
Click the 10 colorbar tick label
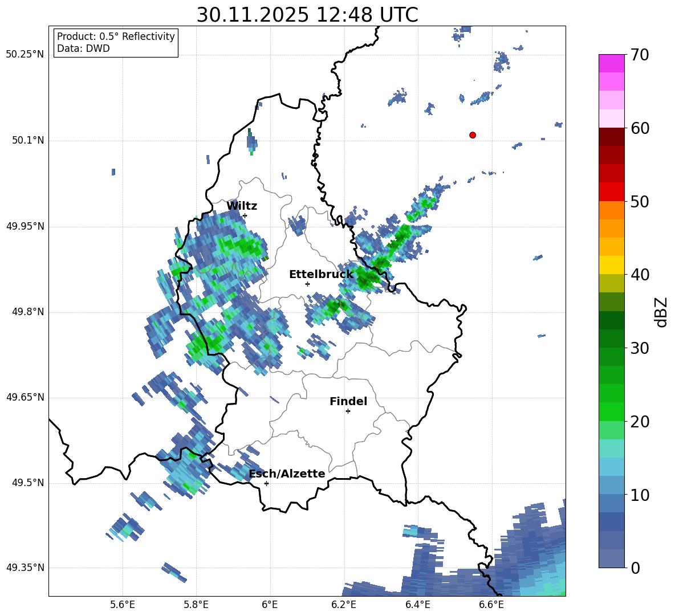pyautogui.click(x=640, y=495)
